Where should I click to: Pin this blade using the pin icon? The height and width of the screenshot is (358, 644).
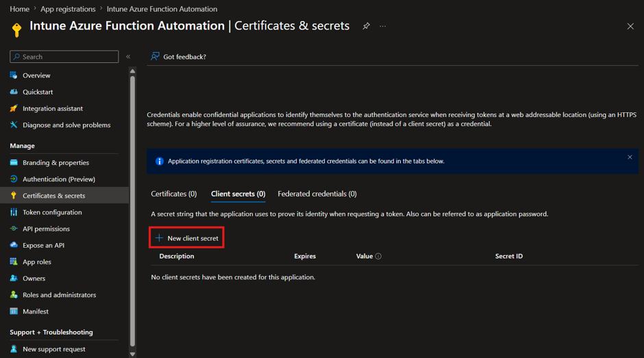[x=366, y=26]
